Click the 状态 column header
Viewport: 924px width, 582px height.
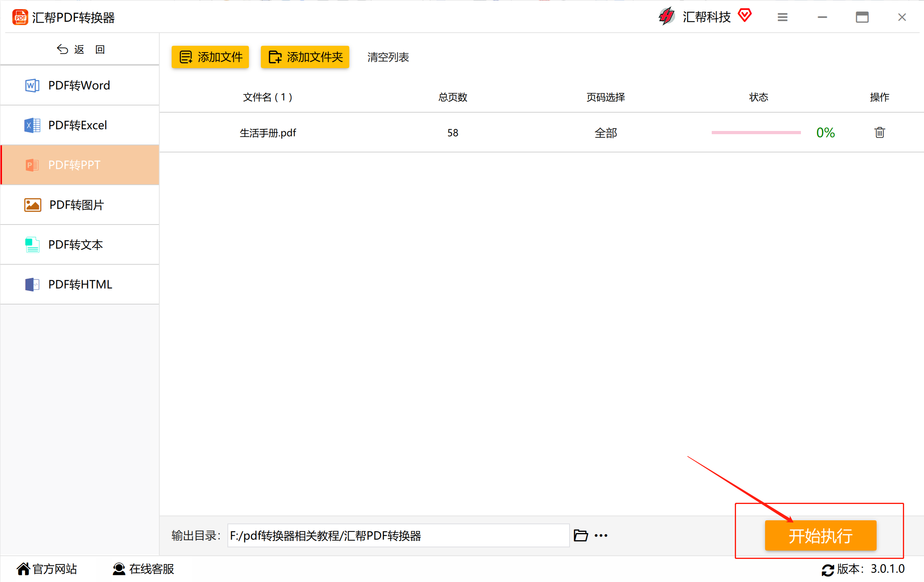(759, 97)
